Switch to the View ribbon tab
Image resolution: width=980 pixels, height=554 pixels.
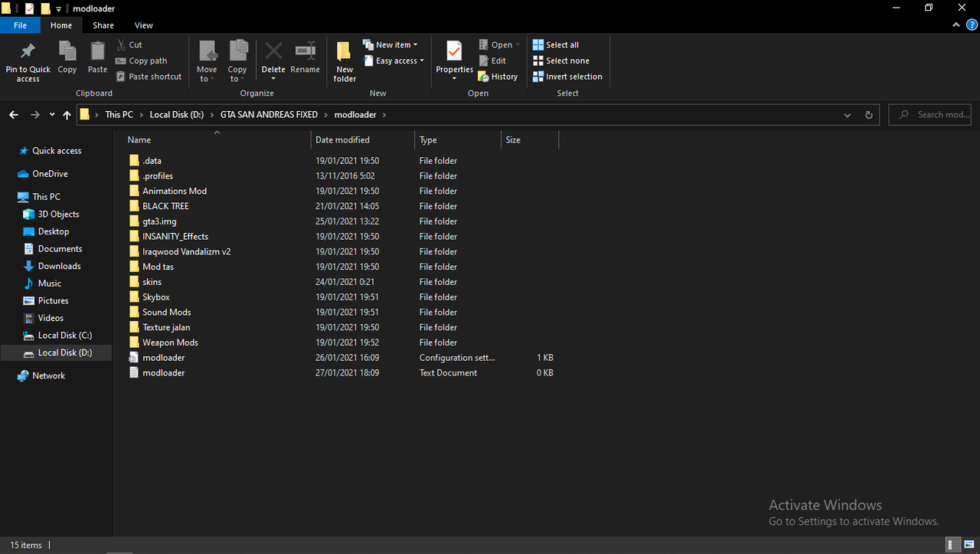[x=144, y=25]
